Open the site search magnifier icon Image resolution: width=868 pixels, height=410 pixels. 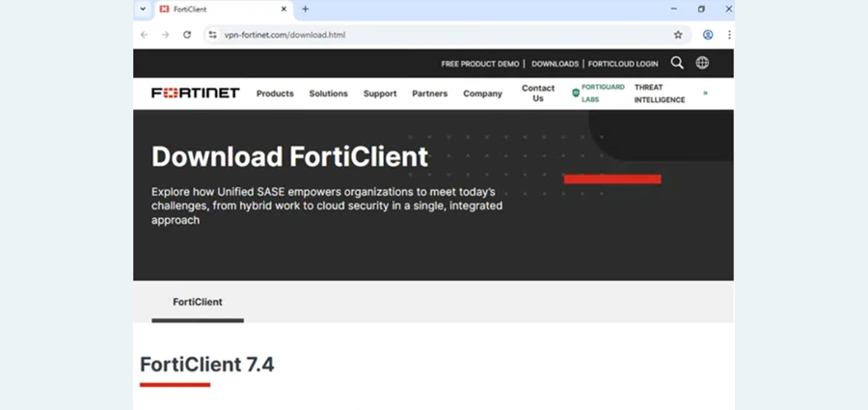677,63
